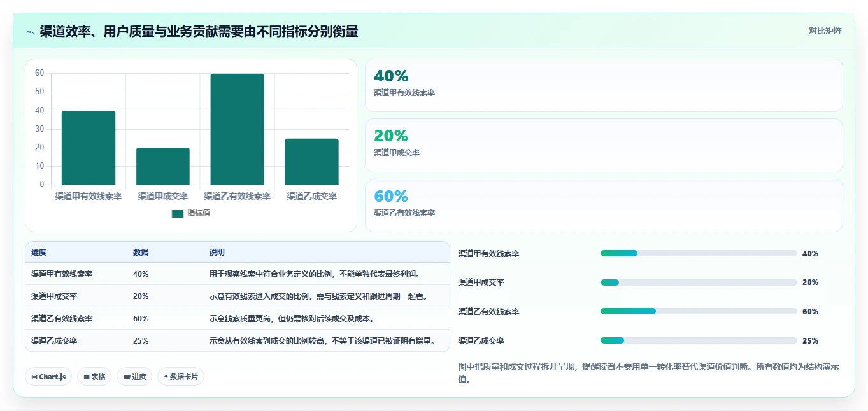Select the 表格 chip

coord(94,377)
